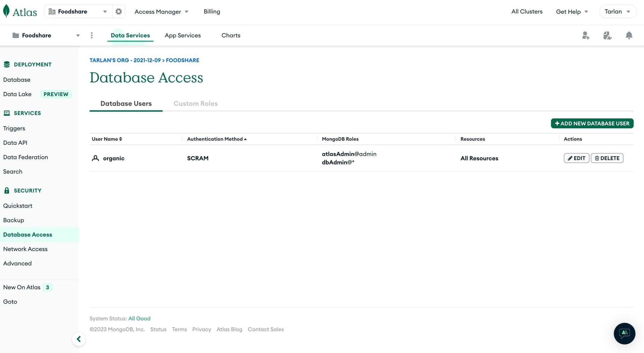This screenshot has width=644, height=353.
Task: Open the Access Manager dropdown
Action: pos(161,11)
